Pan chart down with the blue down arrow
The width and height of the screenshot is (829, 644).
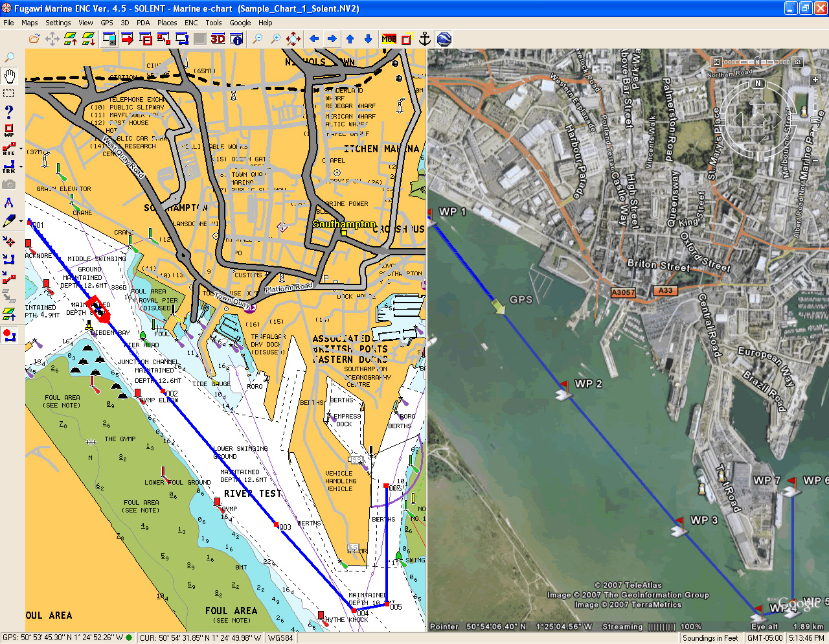(369, 39)
